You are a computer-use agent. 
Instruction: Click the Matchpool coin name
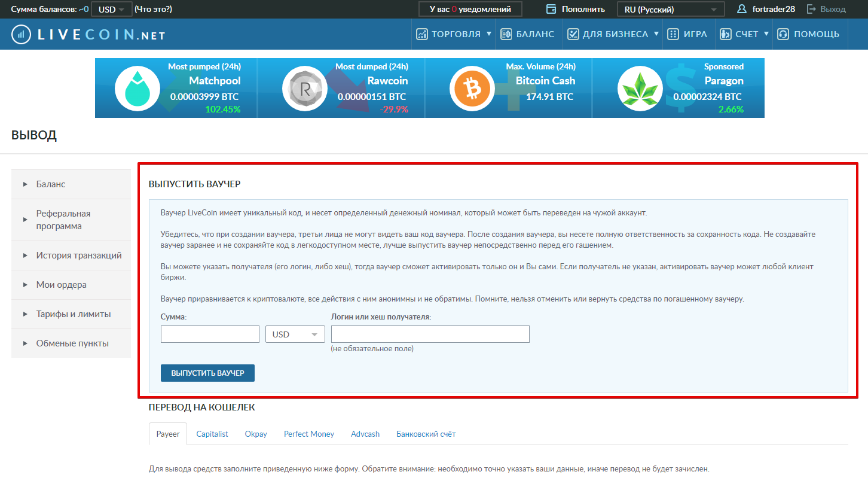tap(215, 81)
